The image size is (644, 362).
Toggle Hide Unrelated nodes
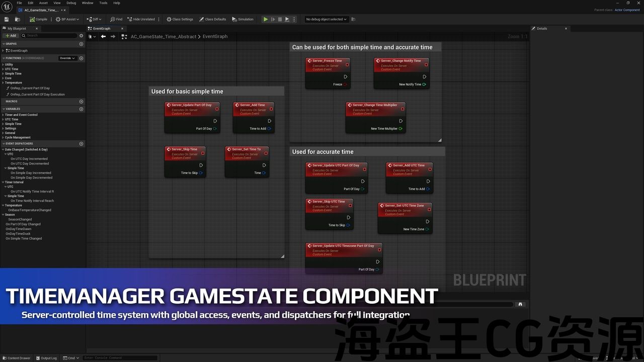141,19
